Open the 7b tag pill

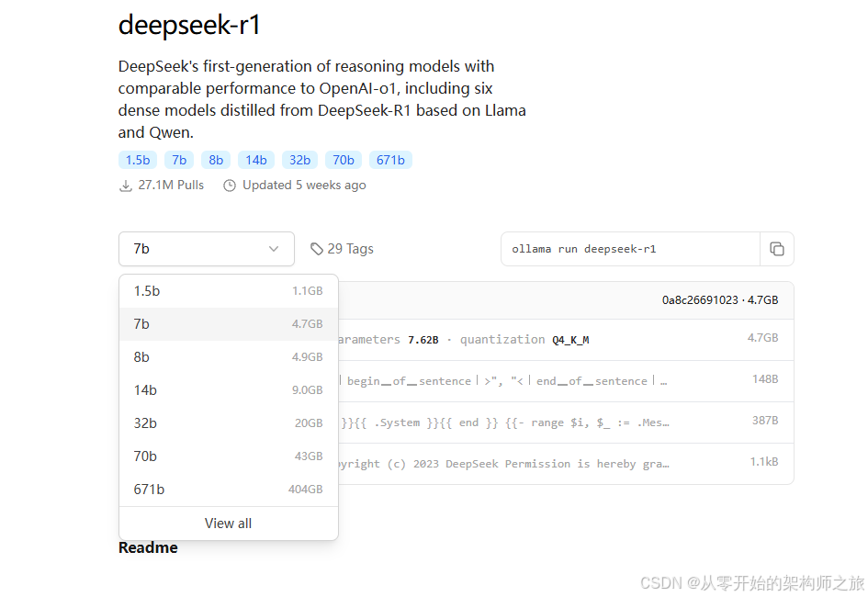coord(178,159)
